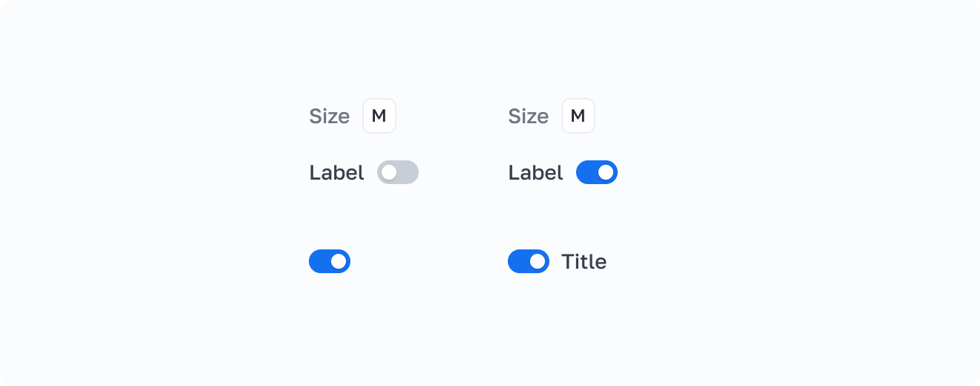This screenshot has height=386, width=980.
Task: Turn off the standalone toggle without text
Action: point(330,261)
